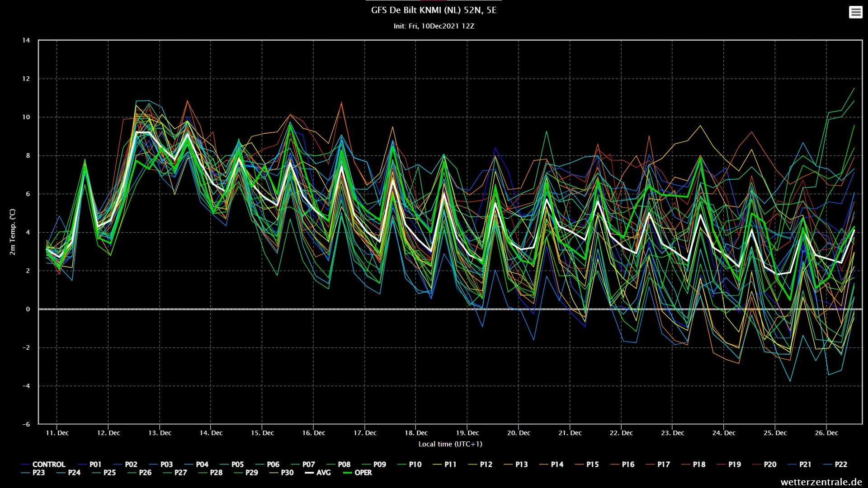The width and height of the screenshot is (868, 488).
Task: Toggle the OPER operational run series
Action: [363, 473]
